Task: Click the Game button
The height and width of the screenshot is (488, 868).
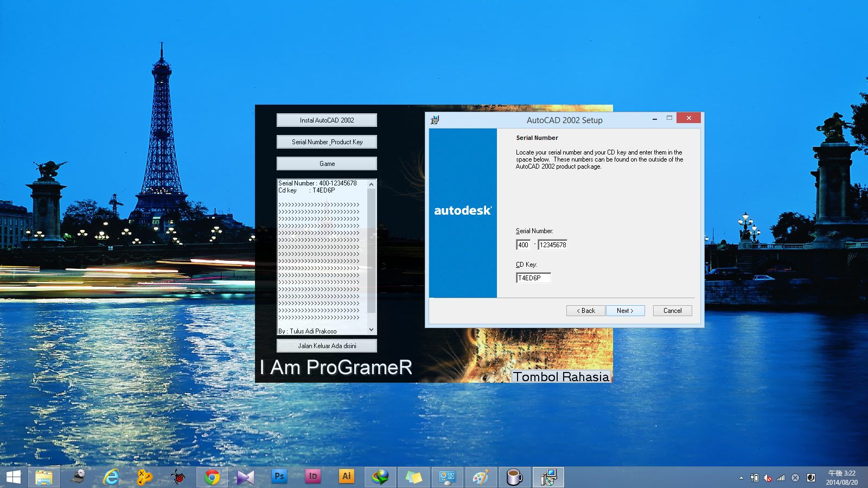Action: click(327, 164)
